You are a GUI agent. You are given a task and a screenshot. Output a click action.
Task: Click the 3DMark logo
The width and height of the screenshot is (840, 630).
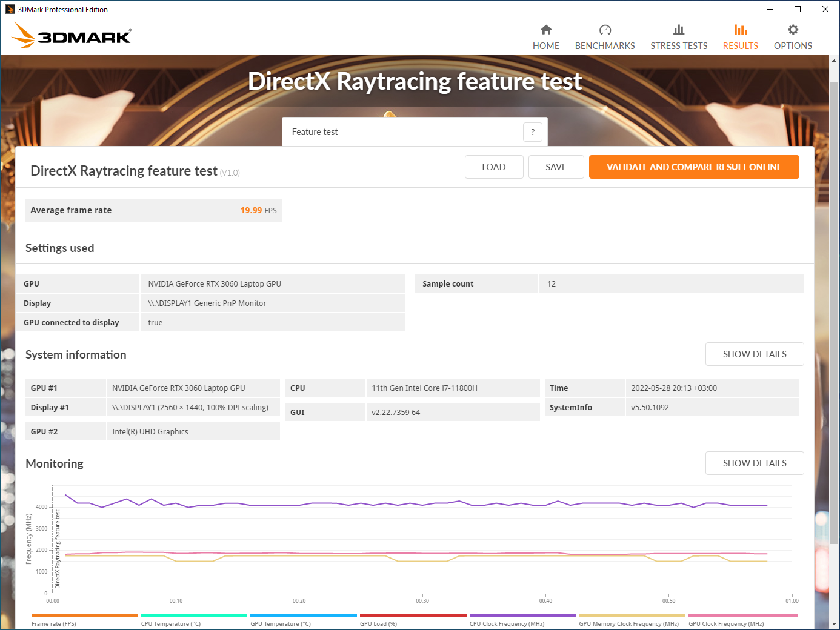point(72,35)
